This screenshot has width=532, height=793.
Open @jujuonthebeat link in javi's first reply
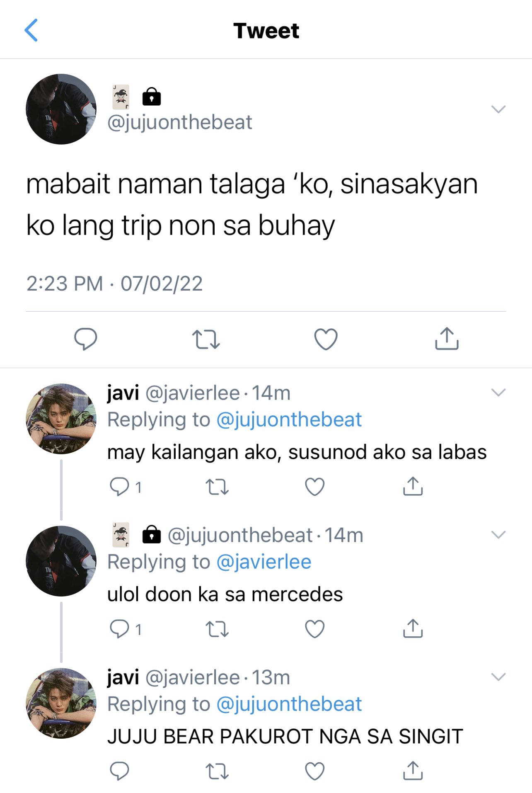tap(289, 420)
